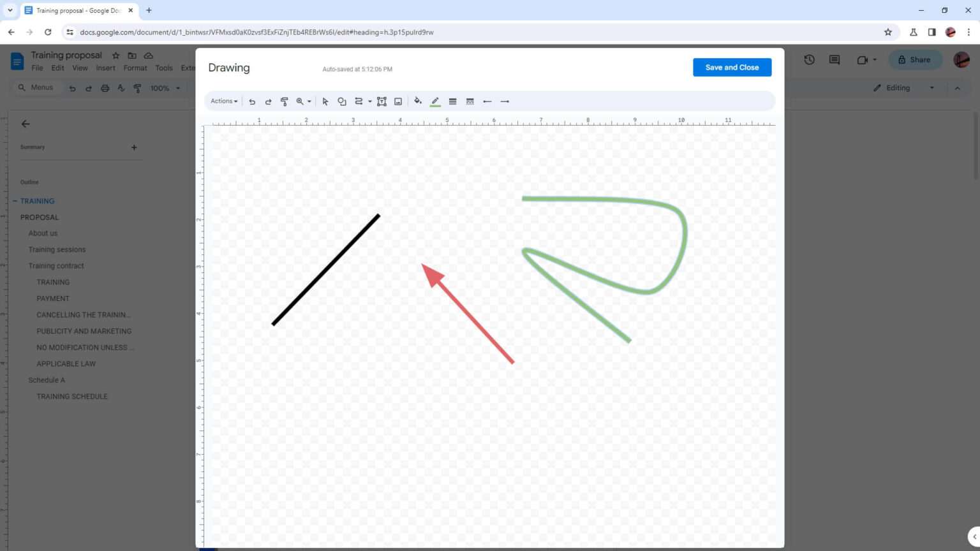
Task: Choose the Select tool arrow
Action: pos(325,101)
